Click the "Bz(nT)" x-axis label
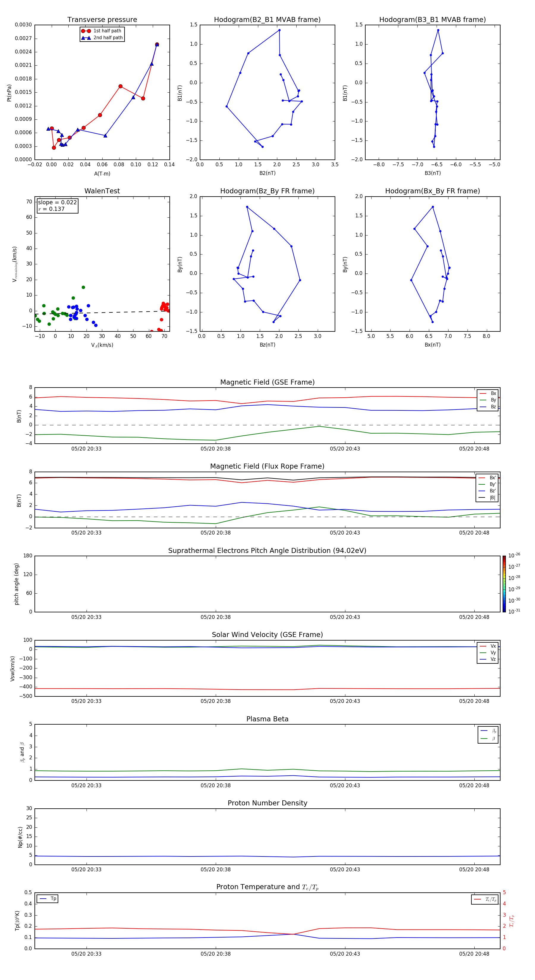 tap(267, 345)
